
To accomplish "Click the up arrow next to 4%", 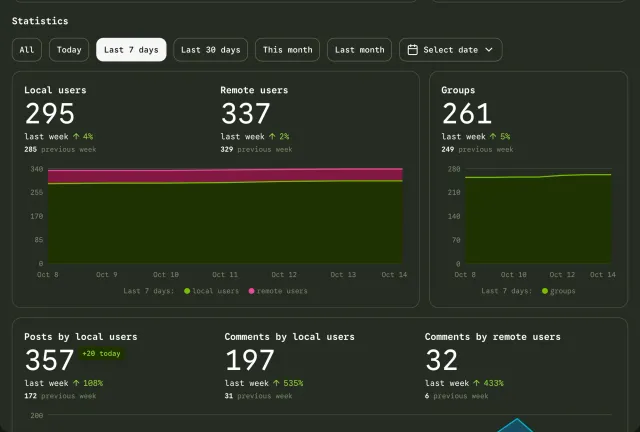I will [x=76, y=136].
